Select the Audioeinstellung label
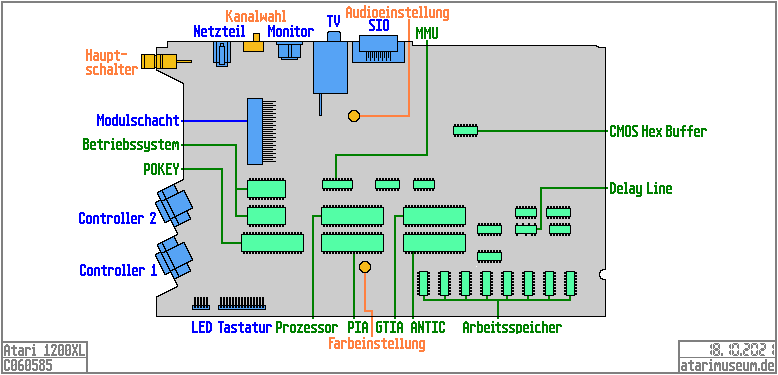Screen dimensions: 778x375 pyautogui.click(x=397, y=12)
